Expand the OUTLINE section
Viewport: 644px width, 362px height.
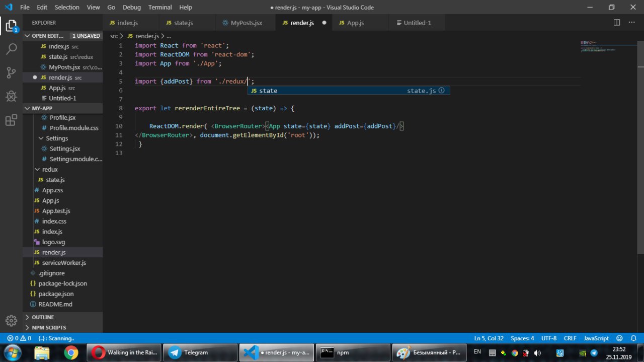(42, 317)
